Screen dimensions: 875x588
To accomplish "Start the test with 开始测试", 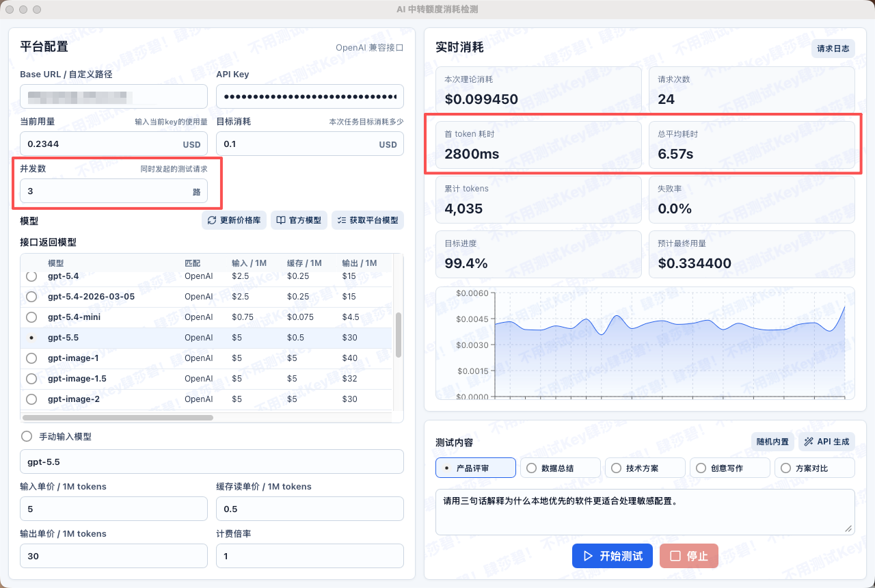I will point(612,556).
